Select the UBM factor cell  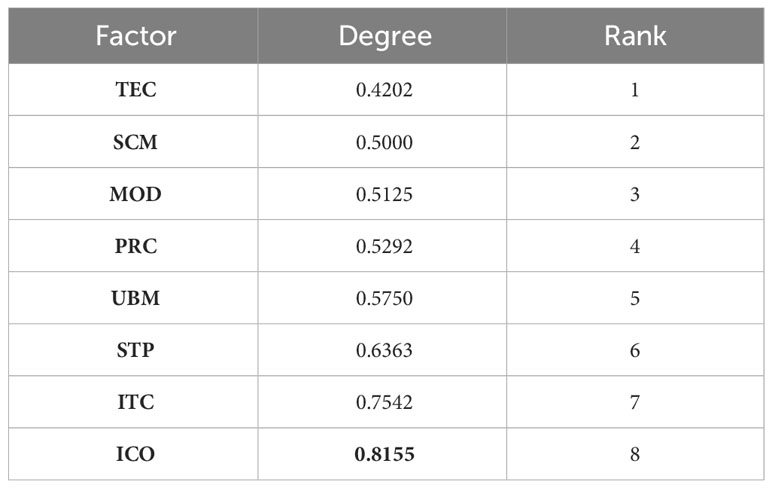point(135,298)
